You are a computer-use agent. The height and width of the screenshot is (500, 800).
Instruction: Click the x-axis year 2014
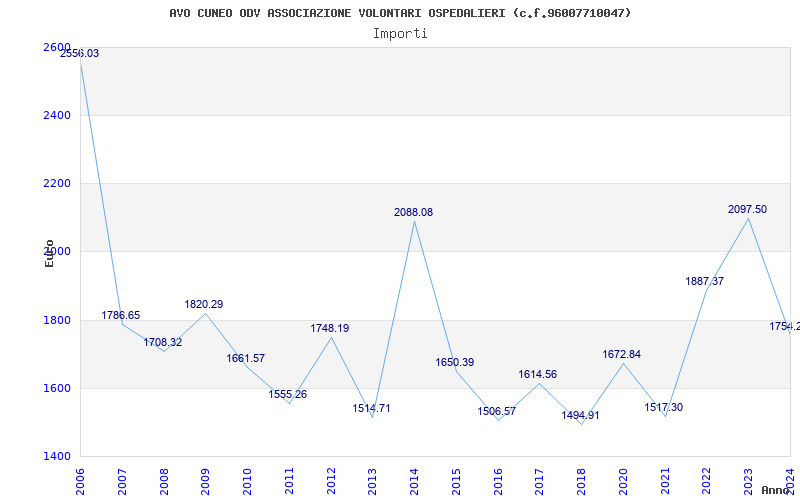414,482
